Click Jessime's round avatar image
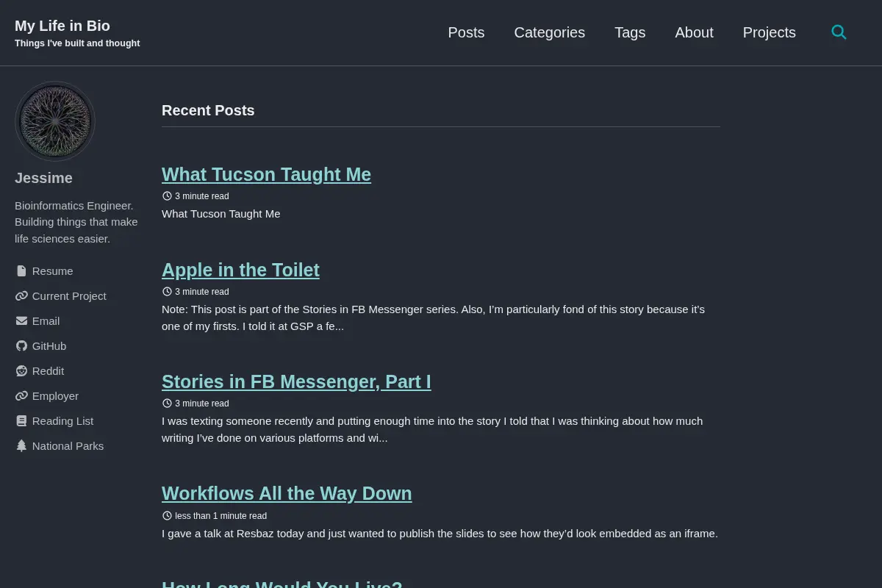 click(x=55, y=121)
